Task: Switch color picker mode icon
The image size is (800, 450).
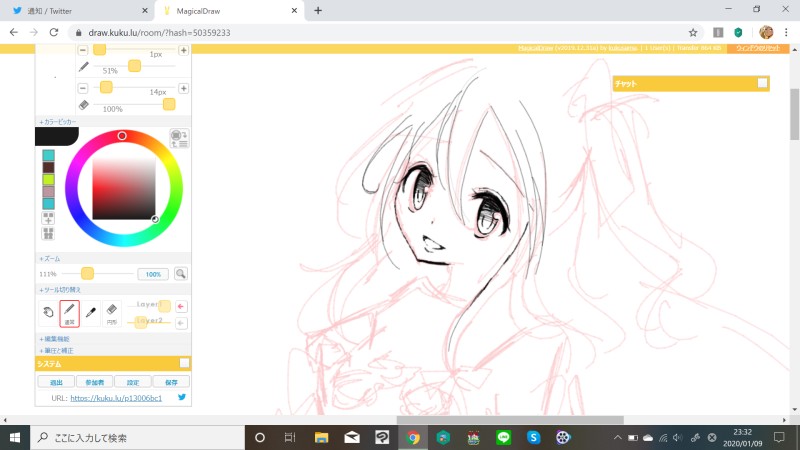Action: [x=179, y=138]
